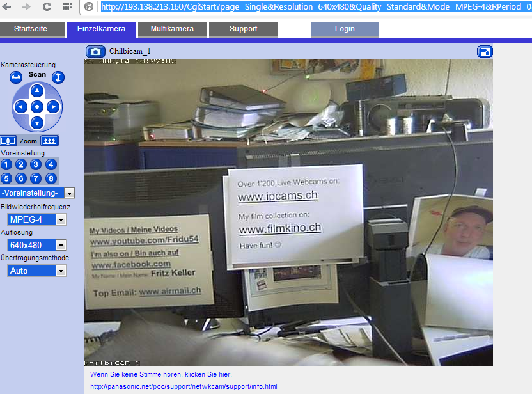Open the MPEG-4 refresh rate dropdown
Screen dimensions: 532x394
37,219
